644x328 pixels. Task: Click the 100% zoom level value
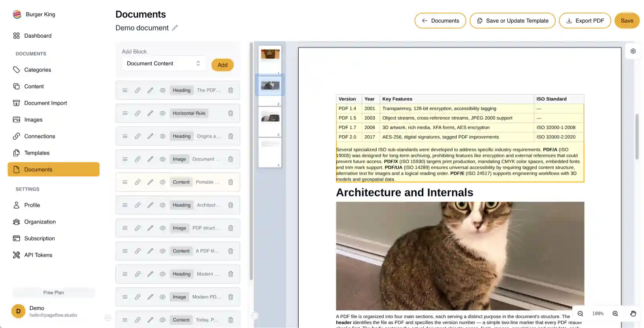(x=598, y=313)
